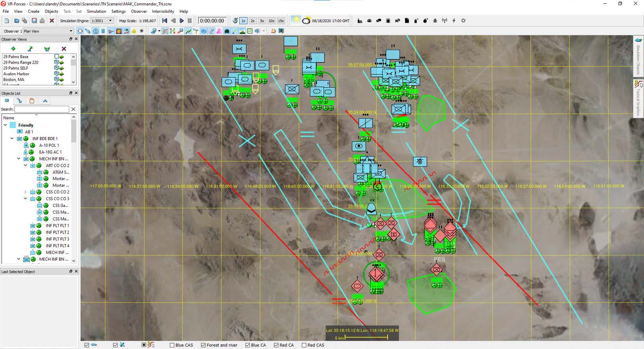Screen dimensions: 644x349
Task: Select Boston, MA observer view
Action: click(x=14, y=80)
